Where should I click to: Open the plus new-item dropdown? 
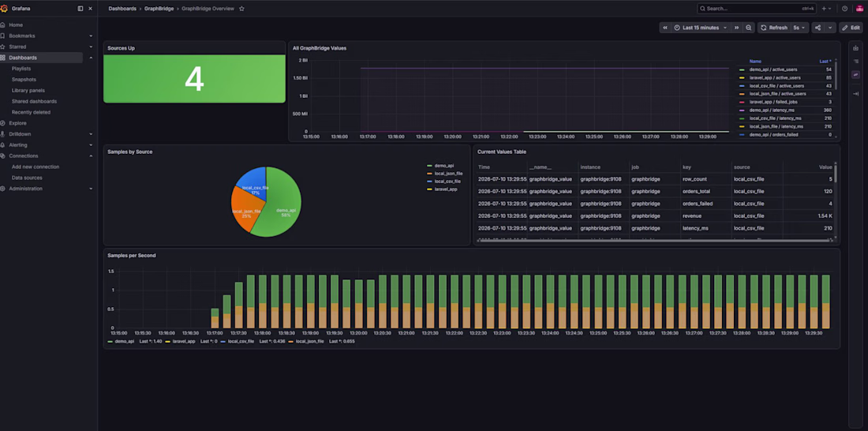[826, 9]
